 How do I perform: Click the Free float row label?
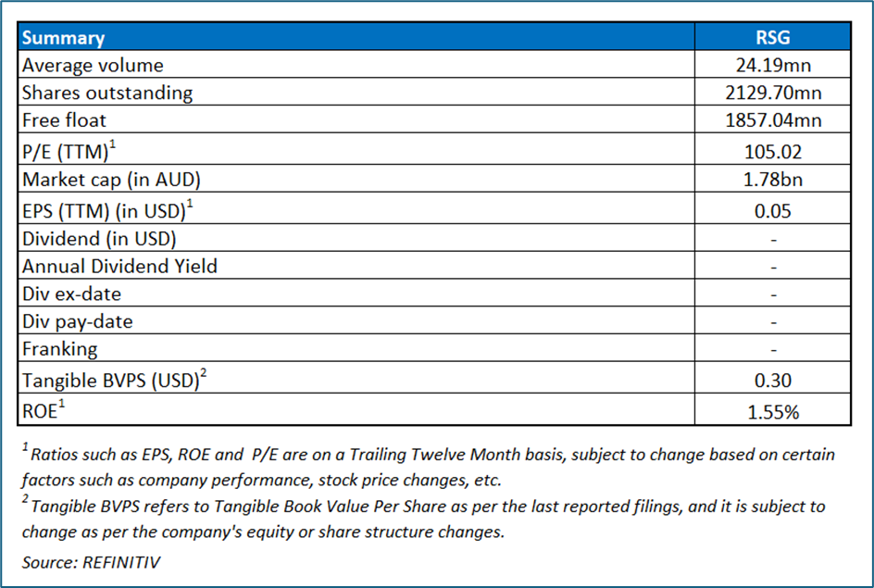pyautogui.click(x=64, y=120)
